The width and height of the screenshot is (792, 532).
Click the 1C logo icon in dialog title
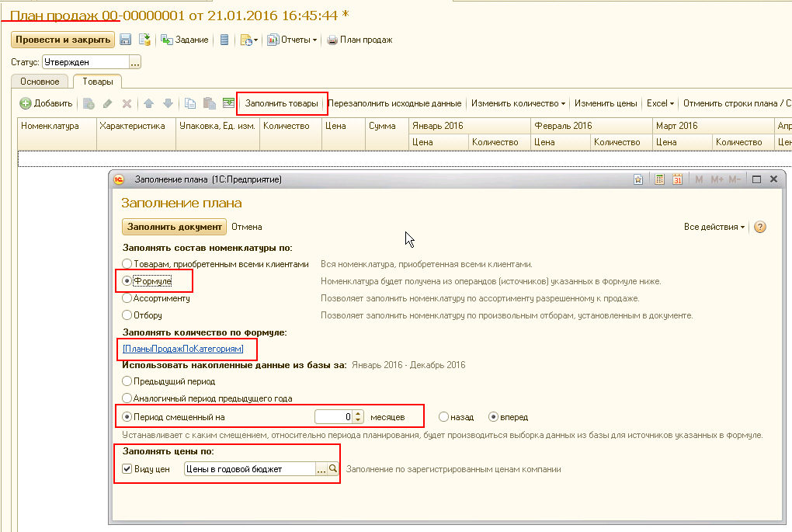coord(120,179)
